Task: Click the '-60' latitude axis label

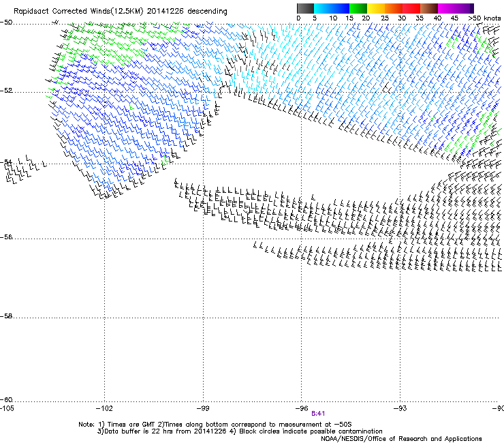Action: coord(6,400)
